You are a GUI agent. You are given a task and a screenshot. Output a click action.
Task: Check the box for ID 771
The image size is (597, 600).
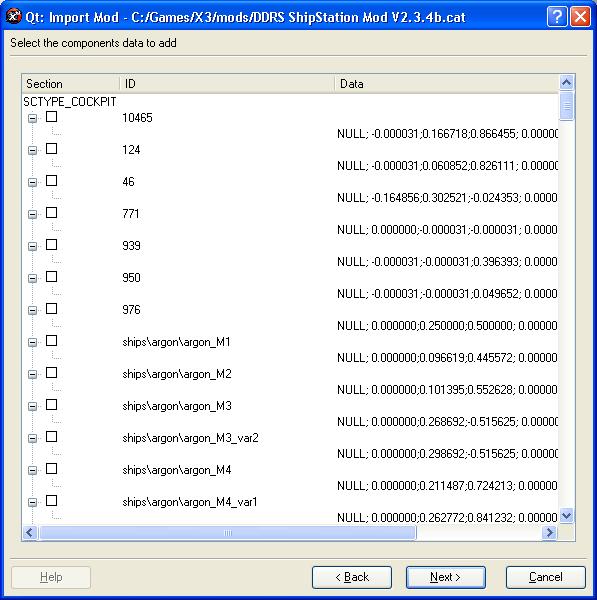51,213
